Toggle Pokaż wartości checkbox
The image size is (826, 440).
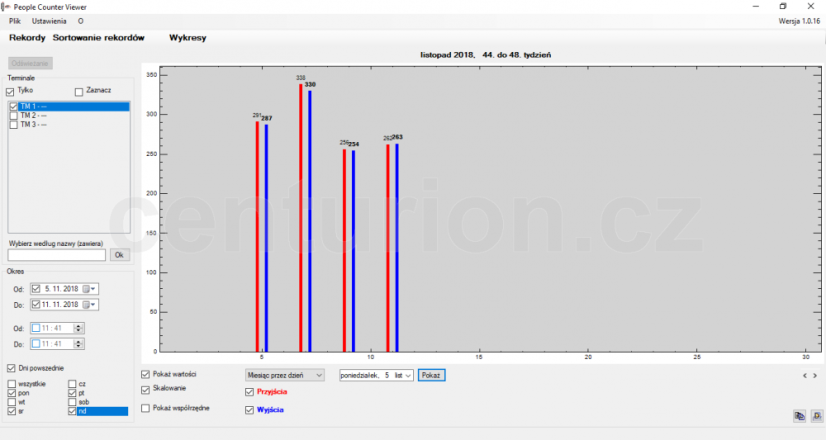pos(145,375)
